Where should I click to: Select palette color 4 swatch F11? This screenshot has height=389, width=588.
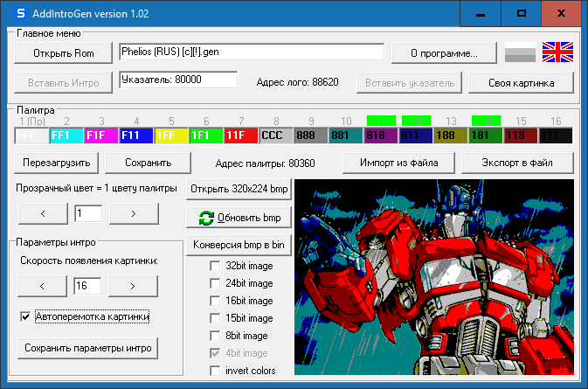pos(136,135)
